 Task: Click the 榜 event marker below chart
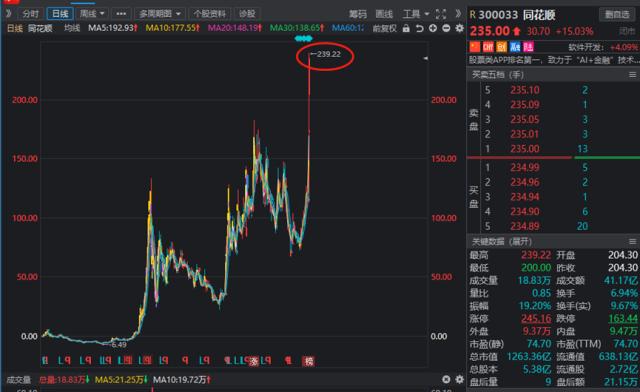click(x=309, y=361)
